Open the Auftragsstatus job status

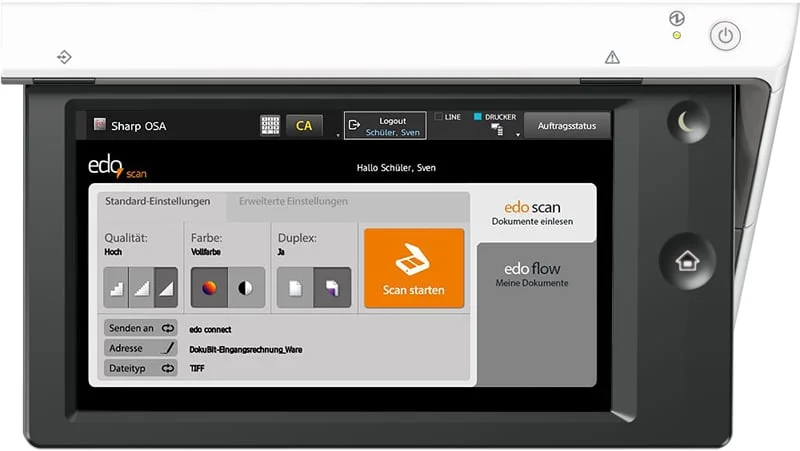coord(567,126)
